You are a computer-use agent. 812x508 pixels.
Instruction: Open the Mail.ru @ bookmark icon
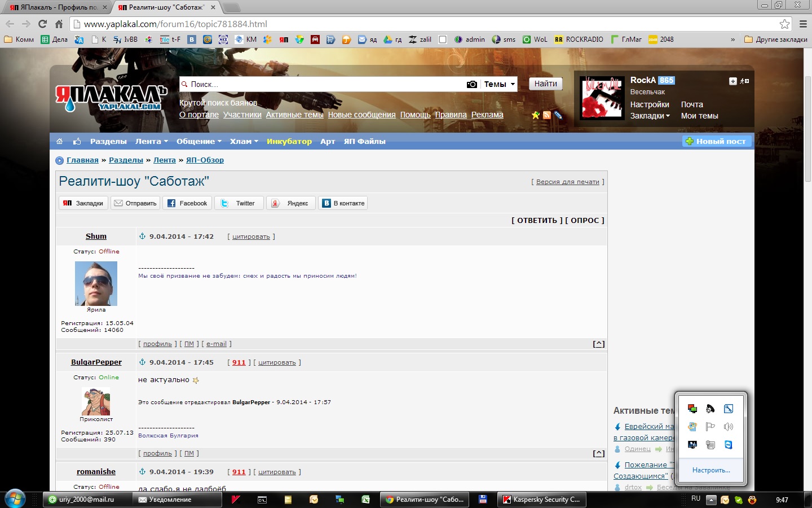point(208,40)
